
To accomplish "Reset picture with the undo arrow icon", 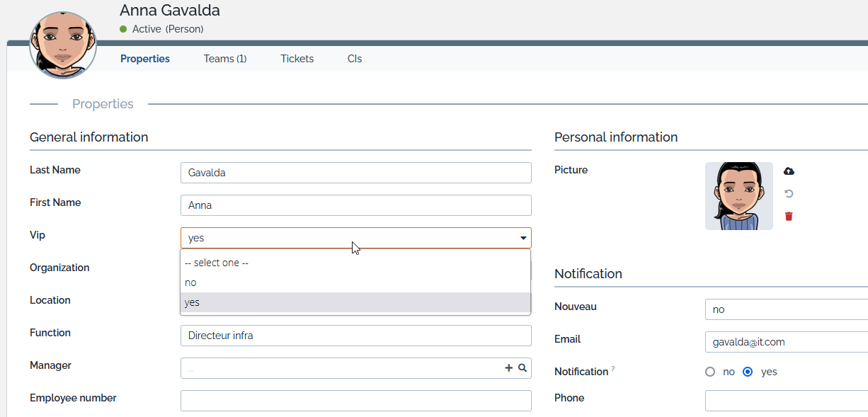I will tap(789, 194).
